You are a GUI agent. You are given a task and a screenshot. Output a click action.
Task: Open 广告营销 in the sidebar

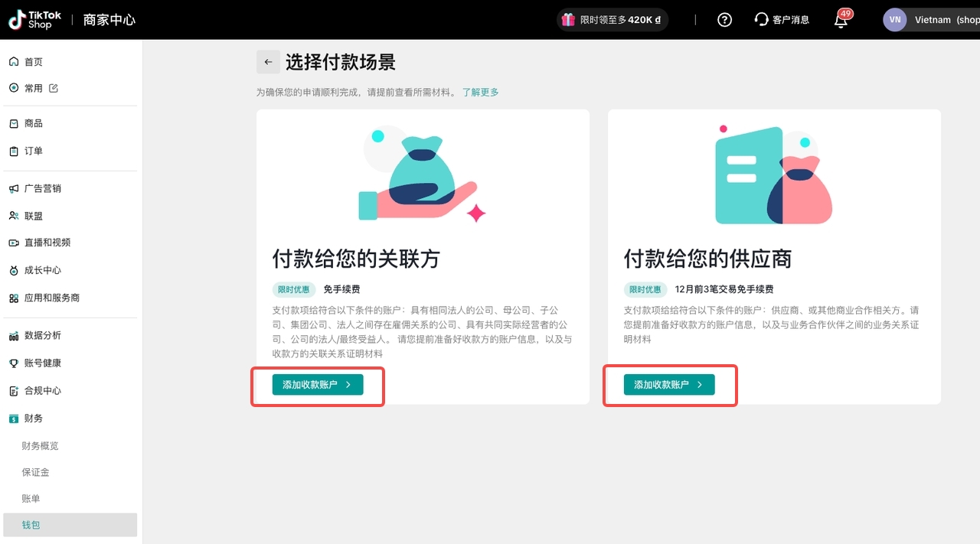click(42, 188)
